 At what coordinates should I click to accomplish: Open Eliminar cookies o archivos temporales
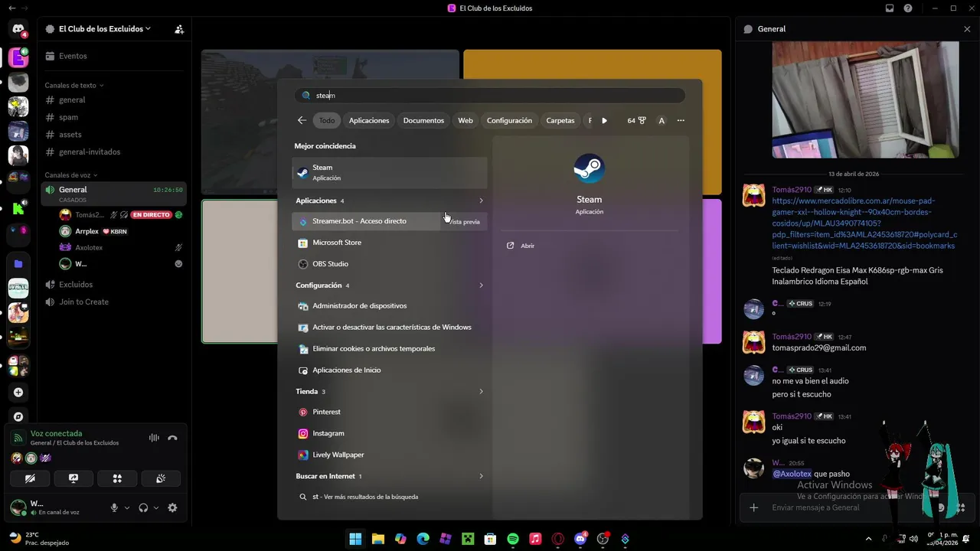(390, 348)
